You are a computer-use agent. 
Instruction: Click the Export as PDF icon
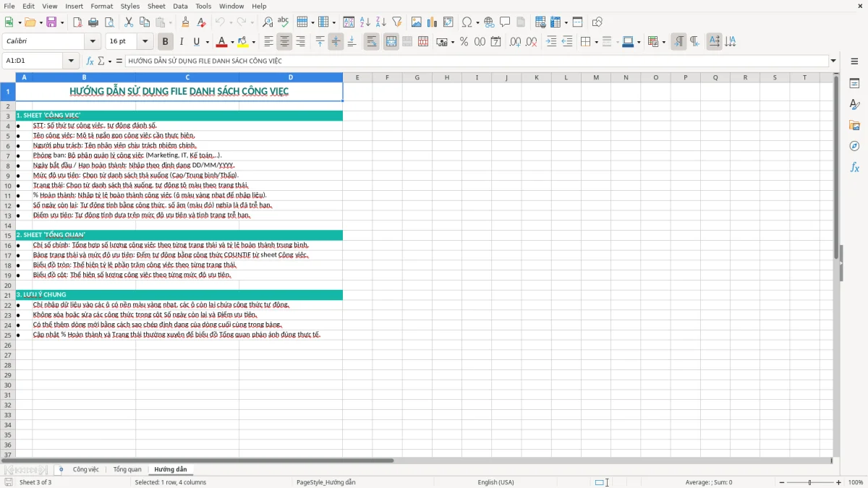77,22
